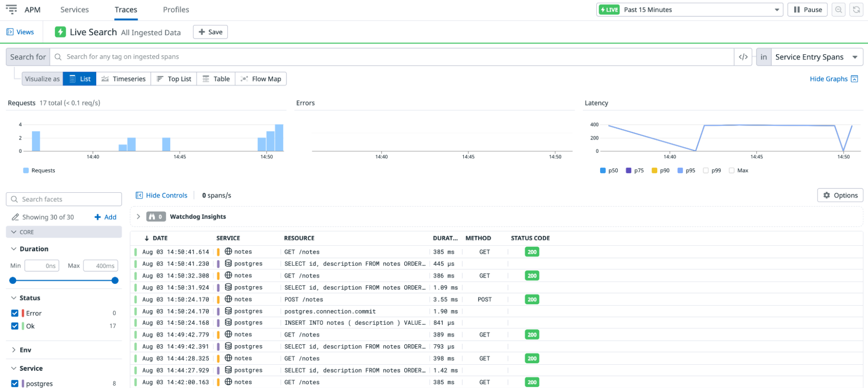Expand the Env facet section
This screenshot has width=868, height=388.
(25, 350)
